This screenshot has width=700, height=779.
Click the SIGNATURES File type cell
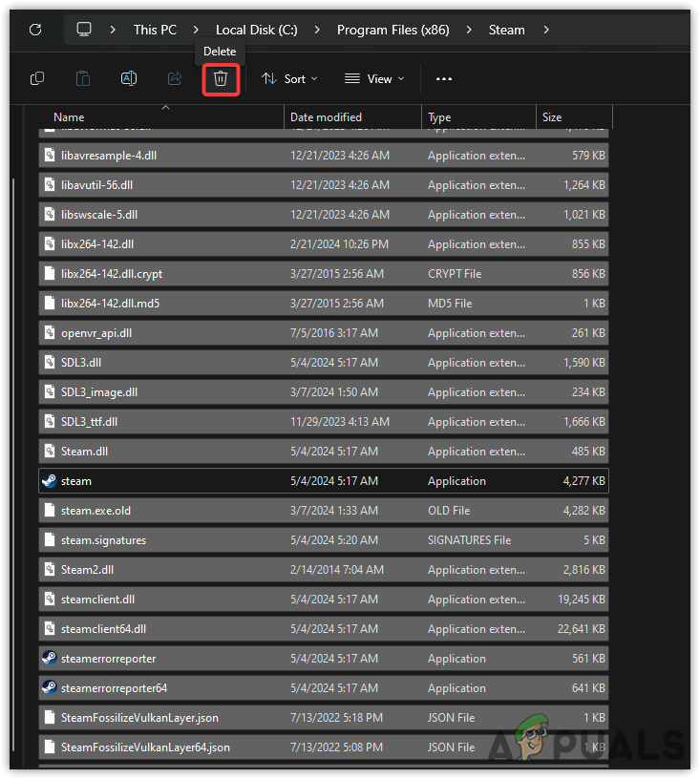[x=469, y=540]
